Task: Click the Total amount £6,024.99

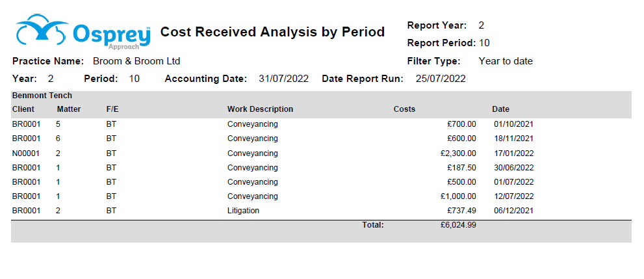Action: 458,225
